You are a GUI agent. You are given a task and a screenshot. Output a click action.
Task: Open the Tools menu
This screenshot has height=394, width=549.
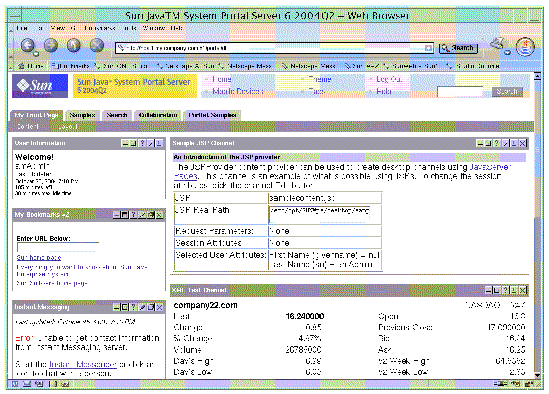pos(130,28)
